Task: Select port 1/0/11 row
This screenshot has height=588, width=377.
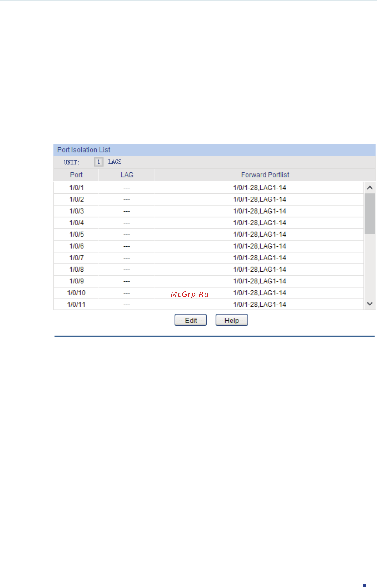Action: coord(209,305)
